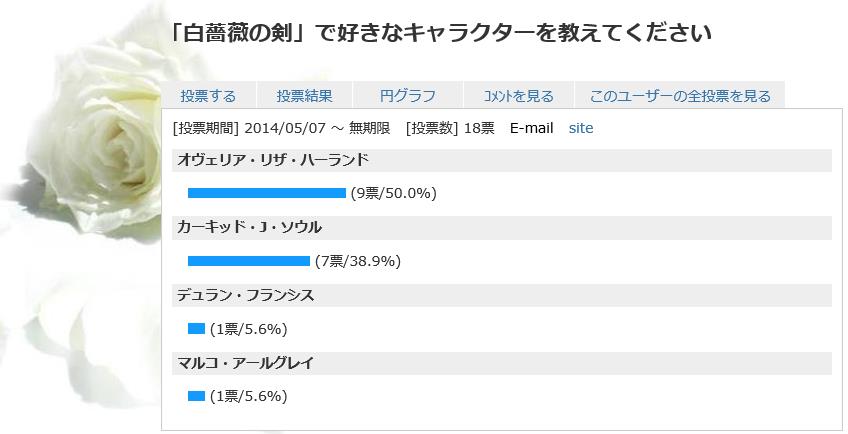Select the マルコ・アールグレイ header row
This screenshot has width=848, height=434.
coord(501,363)
